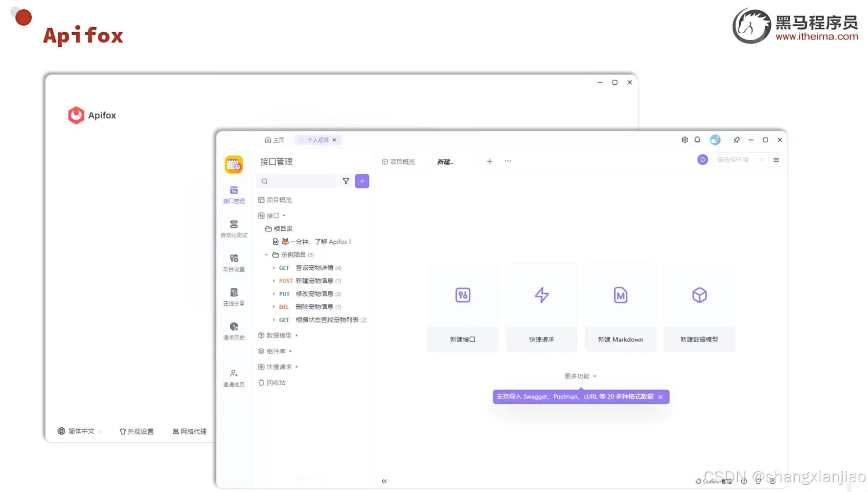
Task: Expand the 数据模型 section
Action: (x=297, y=336)
